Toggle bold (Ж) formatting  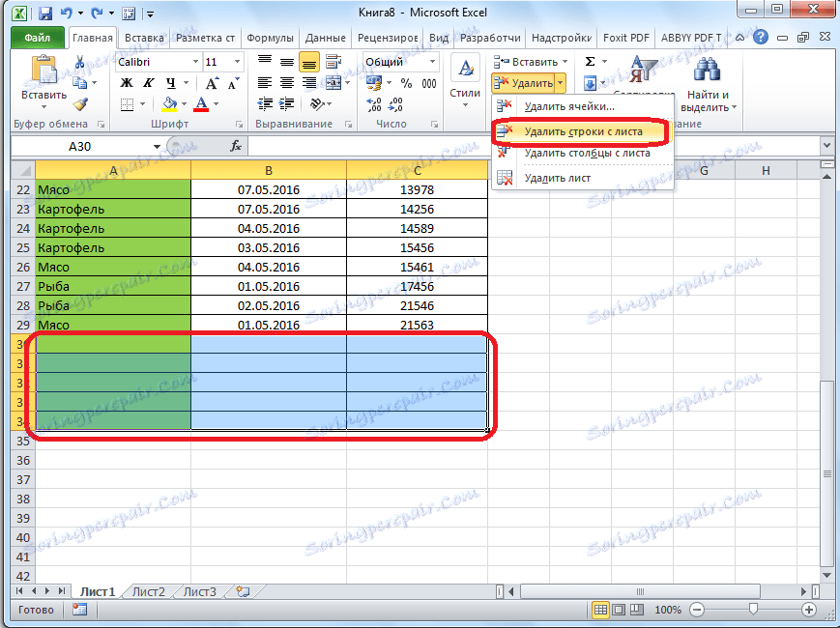pyautogui.click(x=127, y=83)
